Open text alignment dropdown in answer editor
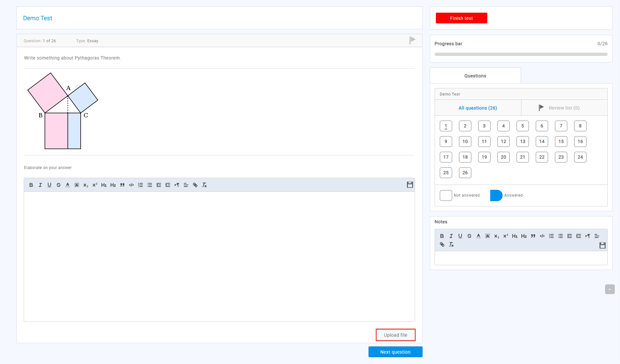Screen dimensions: 620x364 click(186, 185)
